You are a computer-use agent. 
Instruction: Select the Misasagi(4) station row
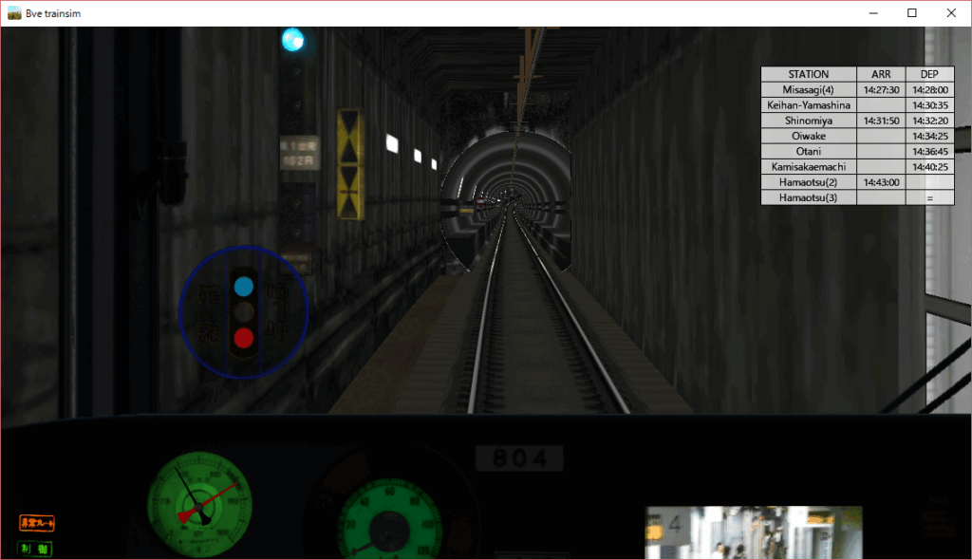pos(857,89)
